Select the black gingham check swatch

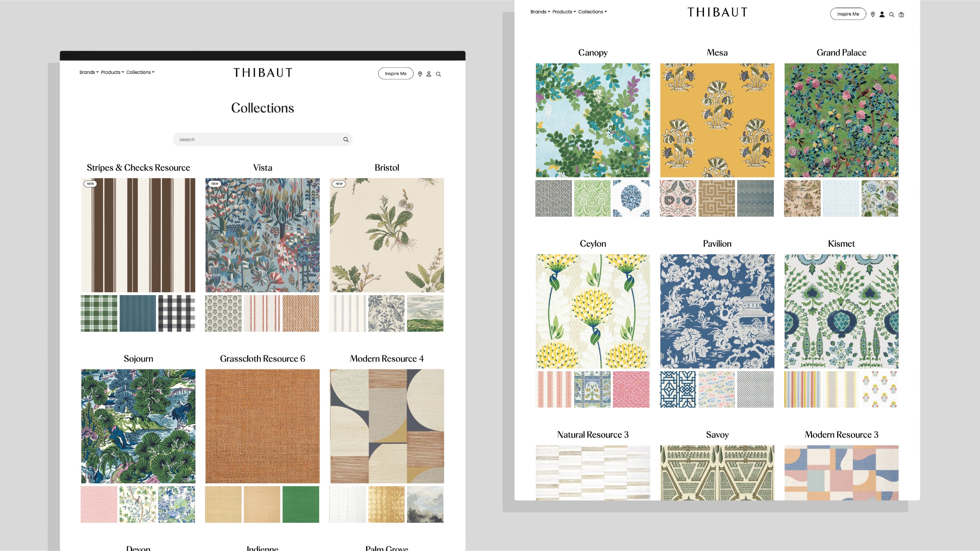[x=177, y=313]
